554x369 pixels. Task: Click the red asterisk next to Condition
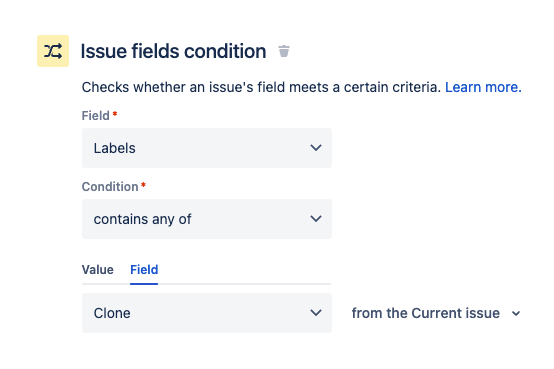coord(143,185)
